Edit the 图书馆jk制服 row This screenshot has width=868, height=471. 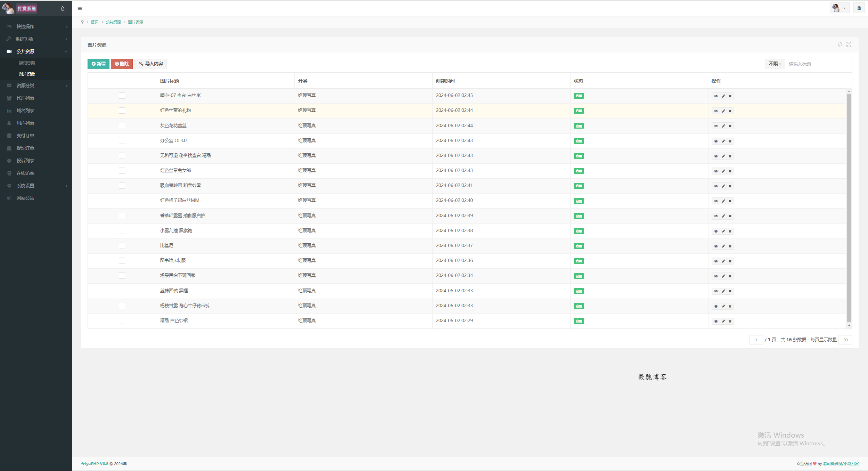[723, 261]
